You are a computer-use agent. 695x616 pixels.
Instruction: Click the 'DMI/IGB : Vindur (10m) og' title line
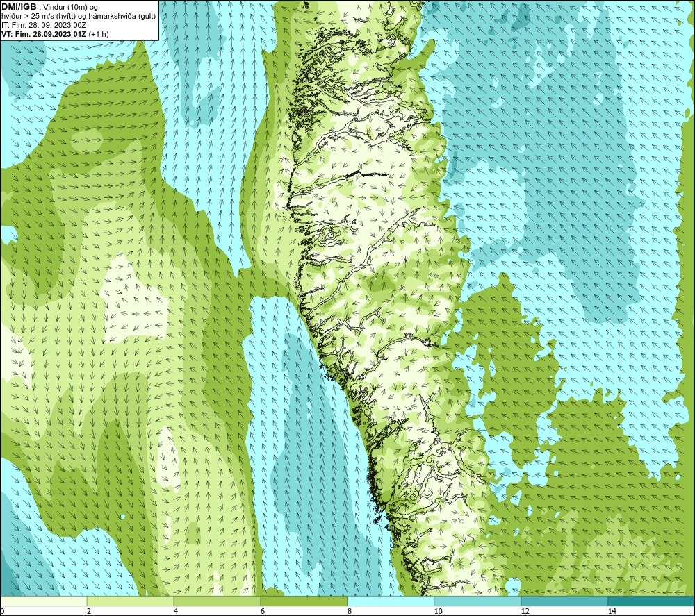[50, 7]
